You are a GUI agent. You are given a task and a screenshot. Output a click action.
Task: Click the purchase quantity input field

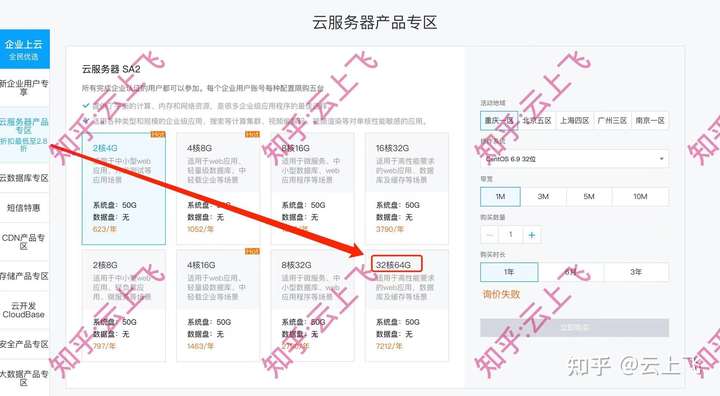(x=511, y=235)
